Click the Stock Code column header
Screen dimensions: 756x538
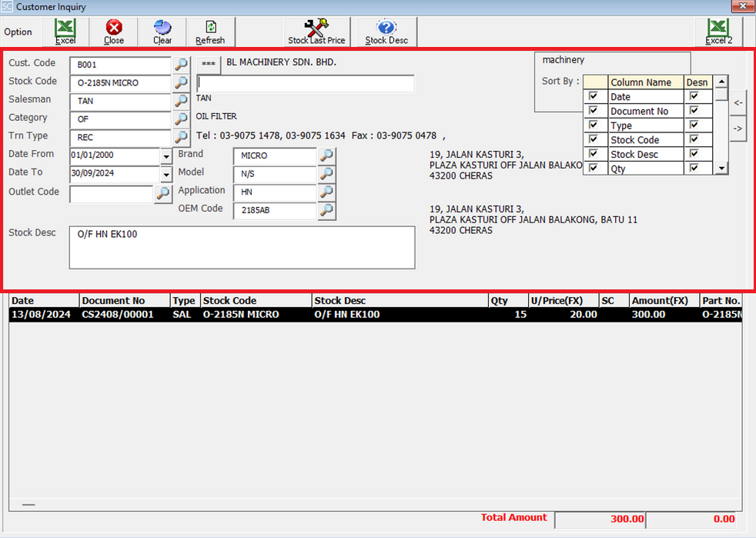tap(256, 301)
